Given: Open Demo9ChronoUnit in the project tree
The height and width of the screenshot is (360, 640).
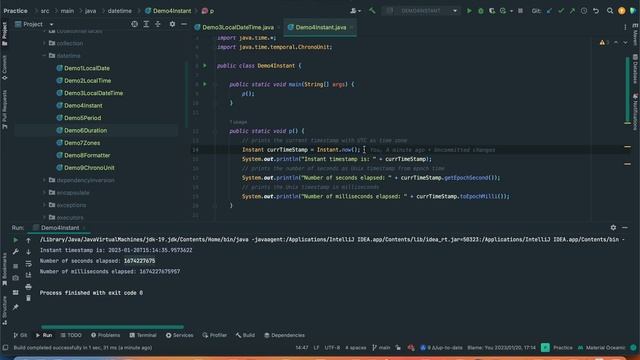Looking at the screenshot, I should 89,168.
